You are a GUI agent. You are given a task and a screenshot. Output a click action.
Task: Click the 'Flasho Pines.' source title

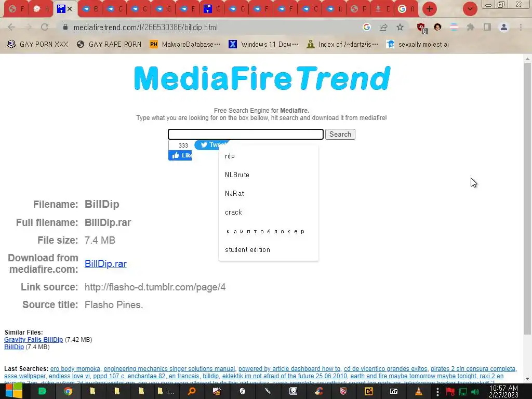pos(114,304)
